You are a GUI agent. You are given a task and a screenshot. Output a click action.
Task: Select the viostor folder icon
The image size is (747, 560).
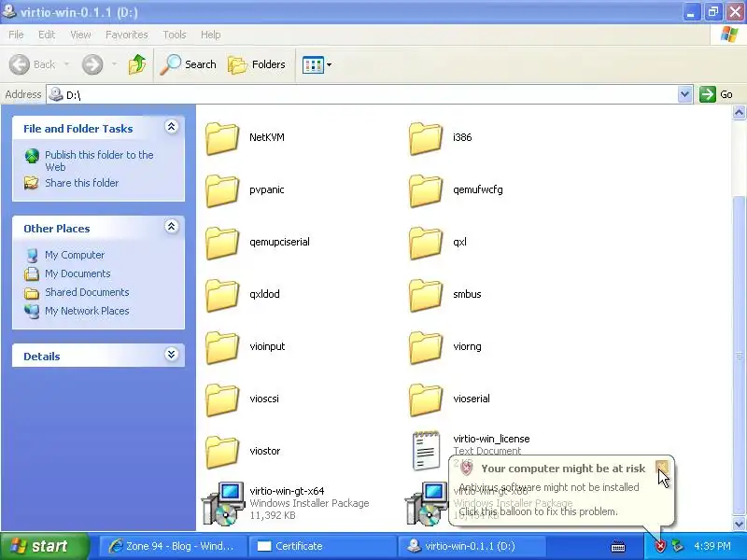(x=222, y=453)
